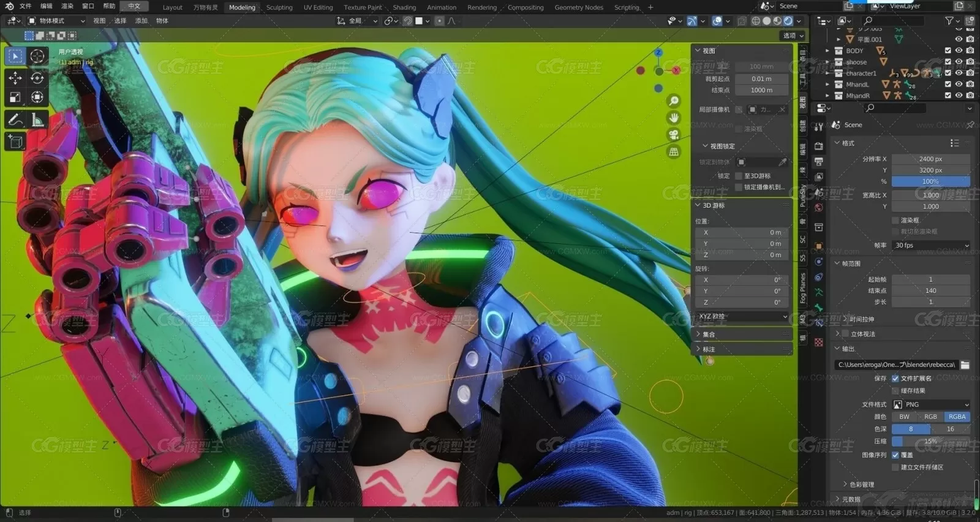Open the PNG file format dropdown
Viewport: 980px width, 522px height.
[x=932, y=404]
